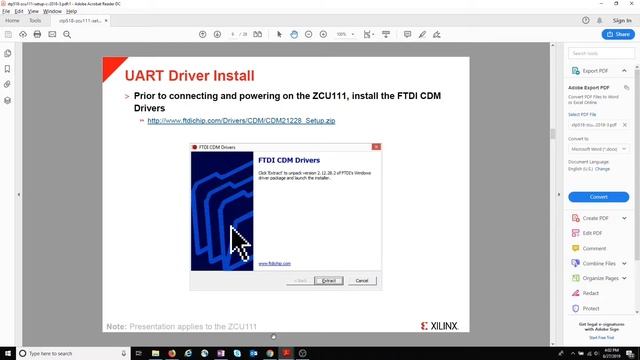Open the Help menu
This screenshot has height=360, width=640.
tap(71, 11)
